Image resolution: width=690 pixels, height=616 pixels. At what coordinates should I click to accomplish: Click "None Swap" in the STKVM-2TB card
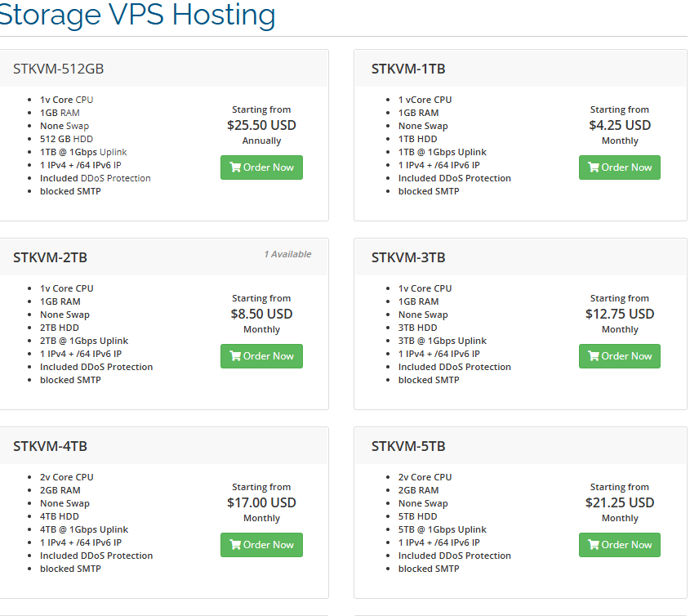pyautogui.click(x=65, y=315)
